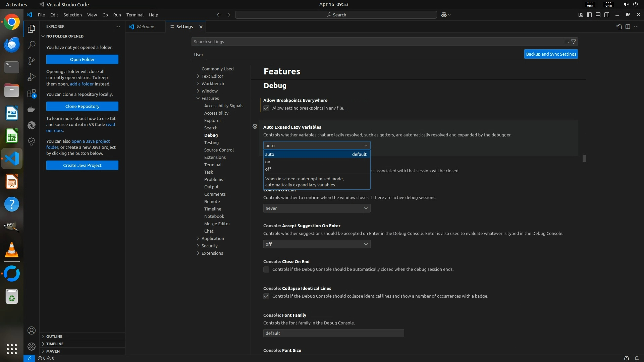Image resolution: width=644 pixels, height=362 pixels.
Task: Click the Clone Repository button
Action: coord(82,106)
